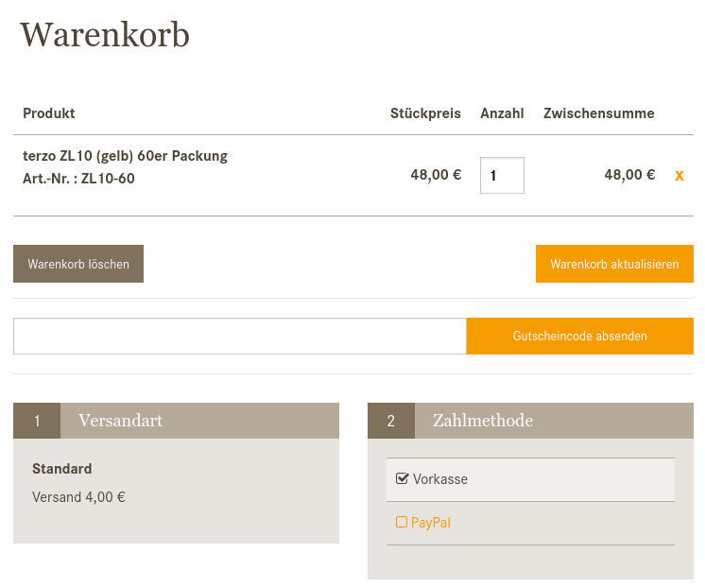This screenshot has width=705, height=588.
Task: Tick the PayPal checkbox
Action: click(402, 522)
